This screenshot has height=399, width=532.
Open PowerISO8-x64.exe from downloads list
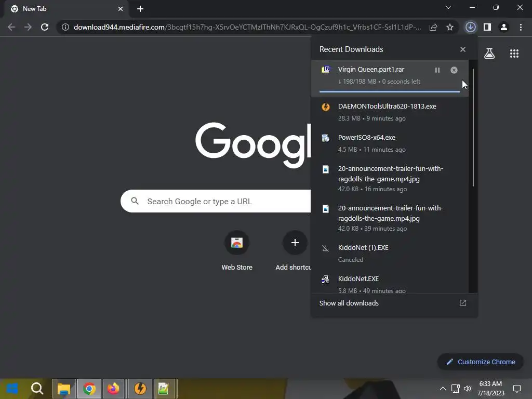[390, 143]
